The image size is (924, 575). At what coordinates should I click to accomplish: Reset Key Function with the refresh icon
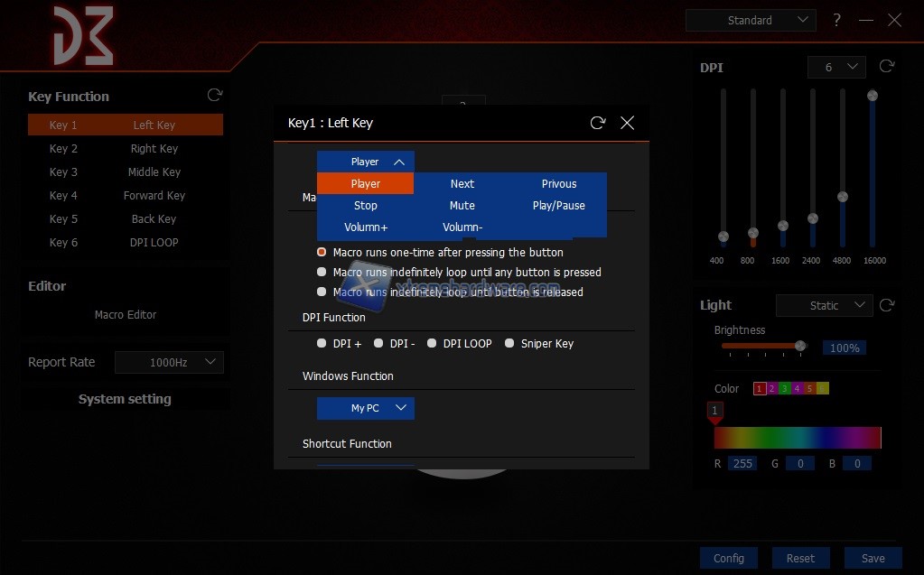coord(214,95)
